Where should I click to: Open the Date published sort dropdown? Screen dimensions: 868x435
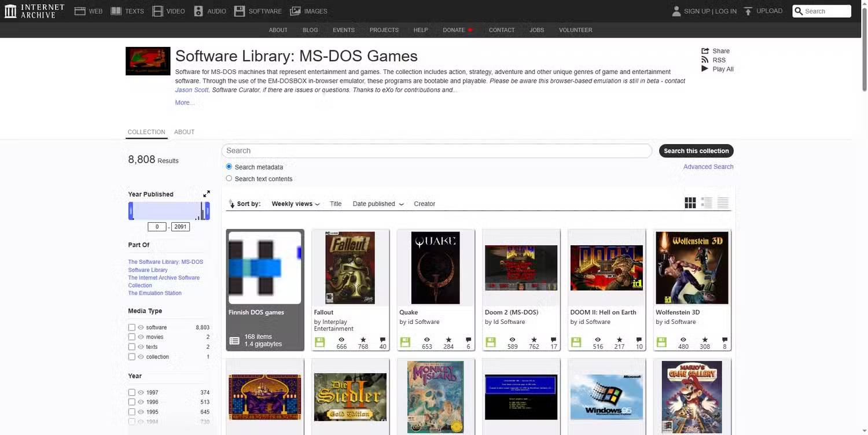tap(378, 204)
